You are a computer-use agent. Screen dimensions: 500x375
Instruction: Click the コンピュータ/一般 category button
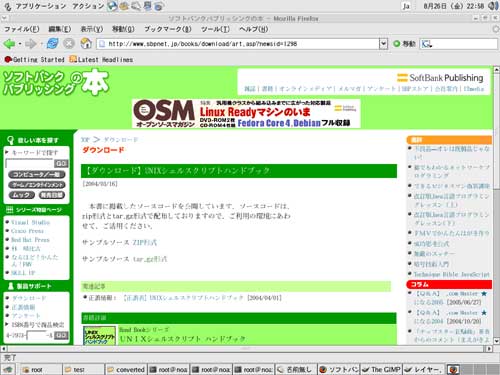coord(37,174)
